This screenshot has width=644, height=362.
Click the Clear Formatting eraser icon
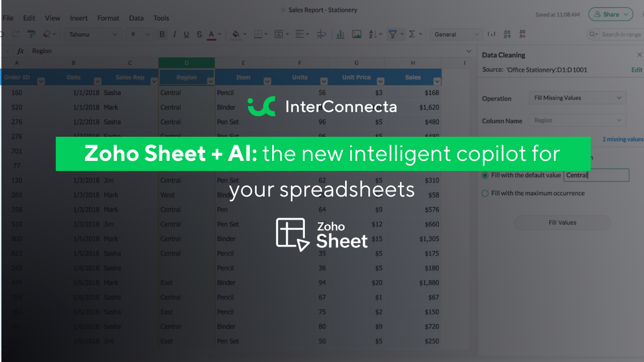(47, 34)
